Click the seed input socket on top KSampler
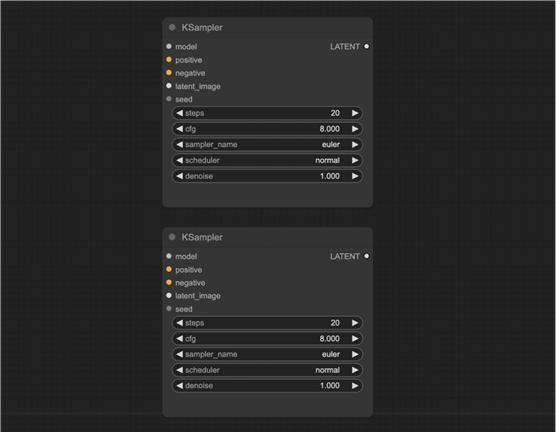 tap(169, 99)
